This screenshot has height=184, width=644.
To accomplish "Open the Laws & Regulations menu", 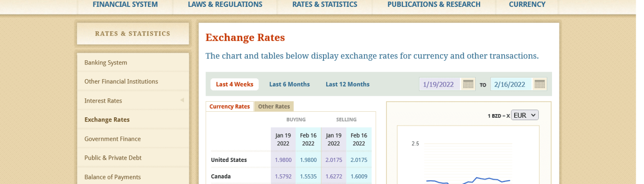I will click(225, 5).
